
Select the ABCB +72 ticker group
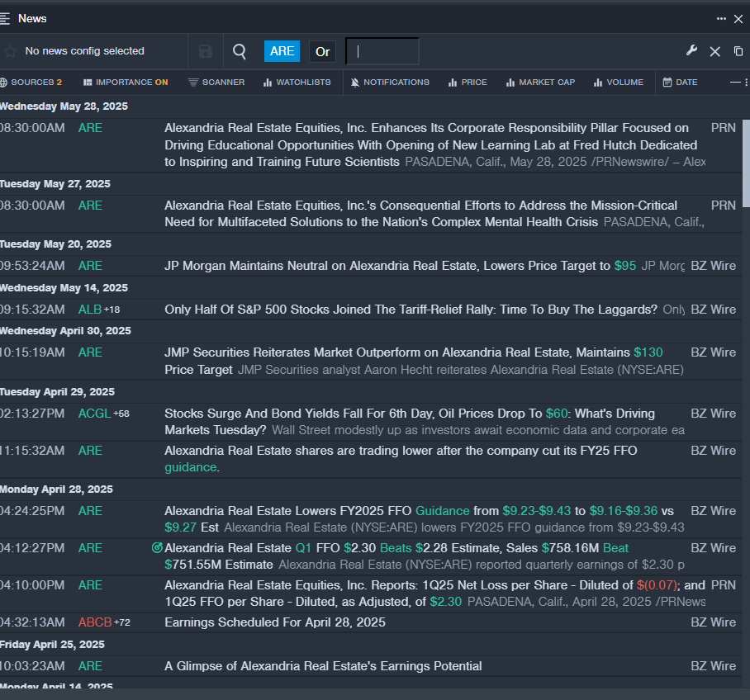click(x=104, y=622)
